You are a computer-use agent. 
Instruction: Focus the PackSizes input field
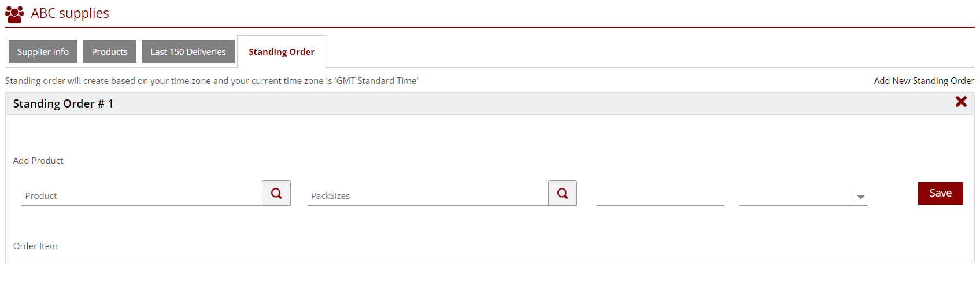pos(427,196)
